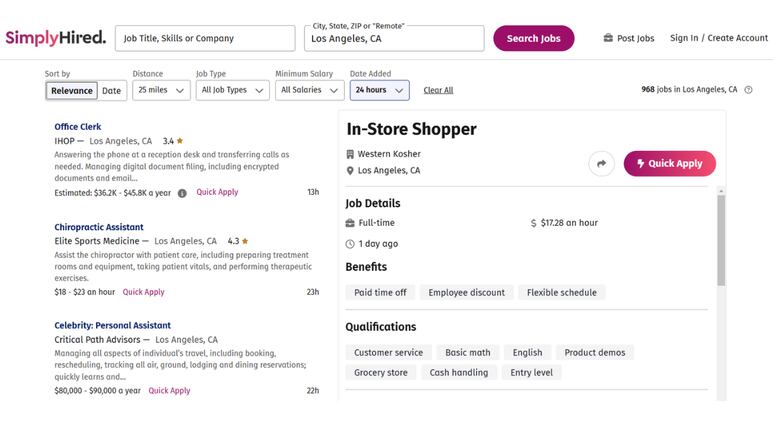Click the help icon next to job count
Viewport: 773px width, 438px height.
[x=748, y=90]
